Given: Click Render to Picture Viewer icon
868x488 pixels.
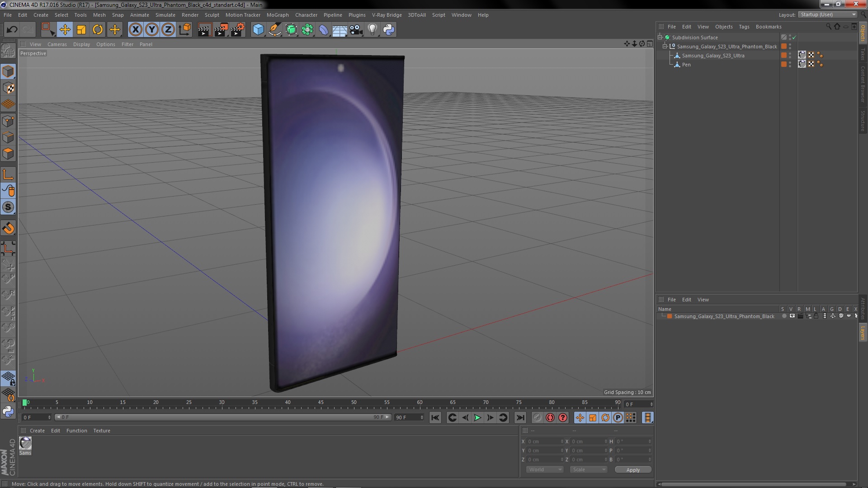Looking at the screenshot, I should click(x=221, y=30).
